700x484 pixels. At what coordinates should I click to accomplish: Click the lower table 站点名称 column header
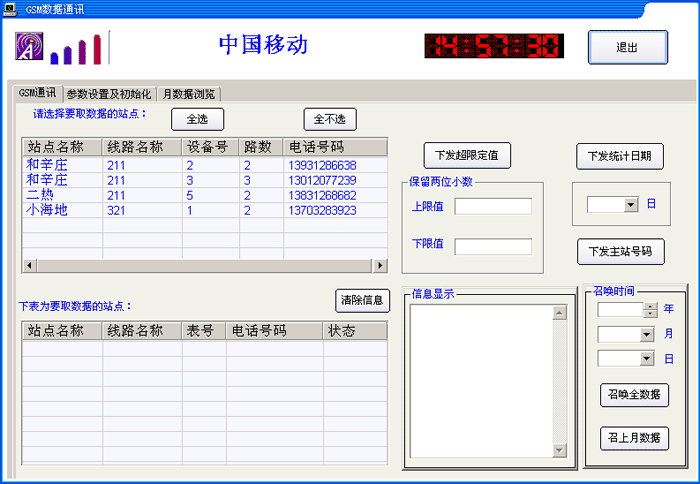point(62,331)
